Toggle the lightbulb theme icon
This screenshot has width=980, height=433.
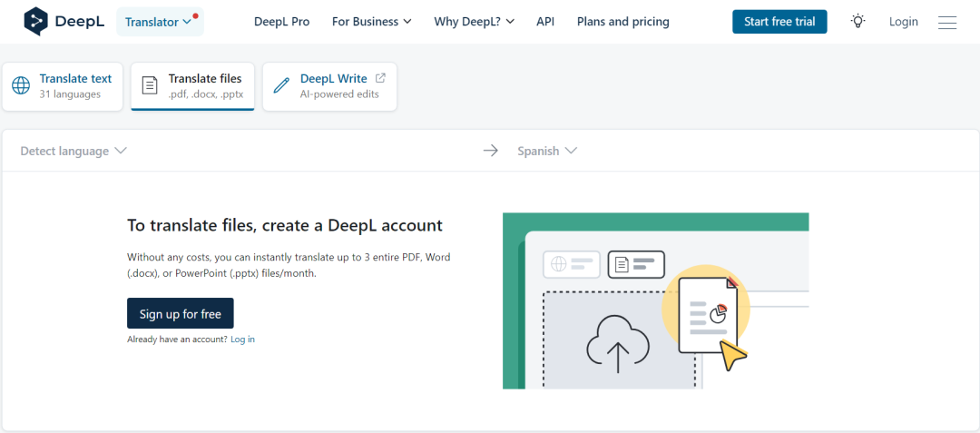[857, 21]
